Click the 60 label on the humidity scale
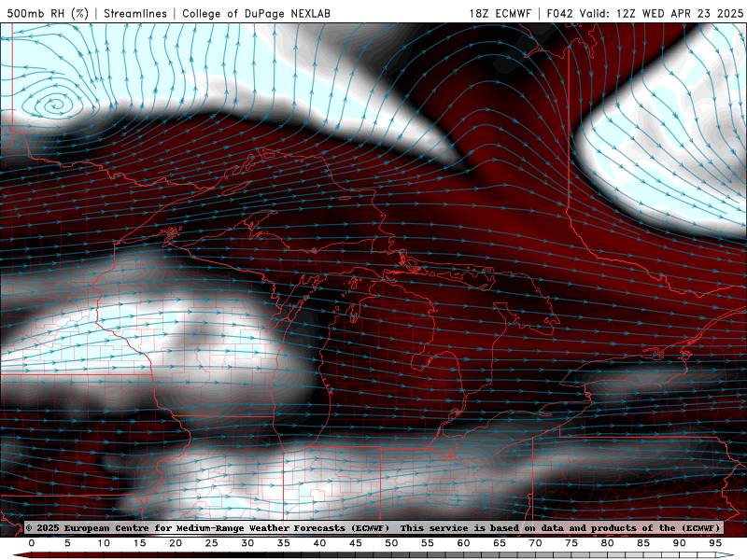The image size is (747, 560). (x=463, y=543)
